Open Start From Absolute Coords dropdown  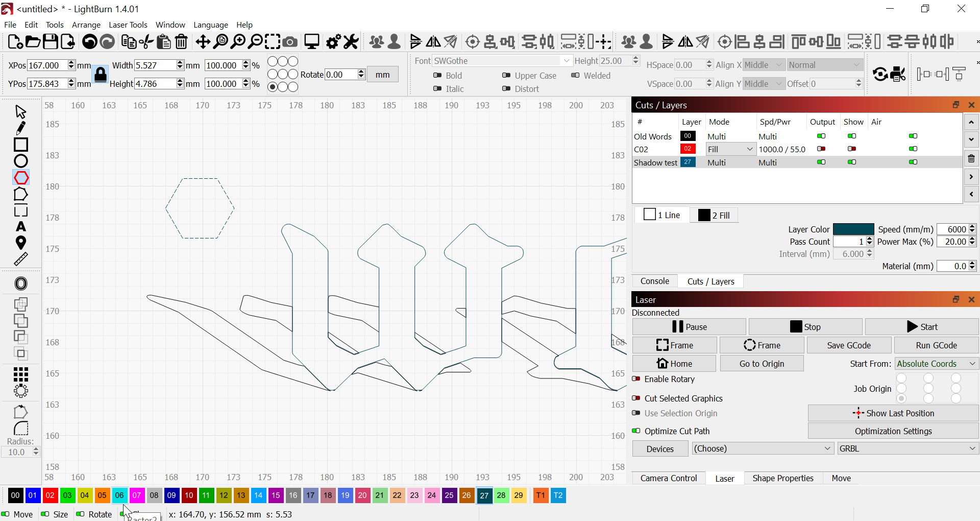[937, 364]
